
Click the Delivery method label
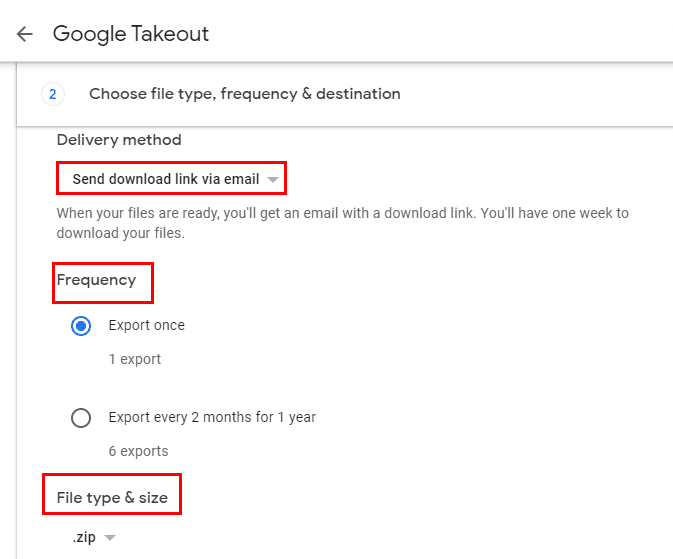(x=119, y=140)
